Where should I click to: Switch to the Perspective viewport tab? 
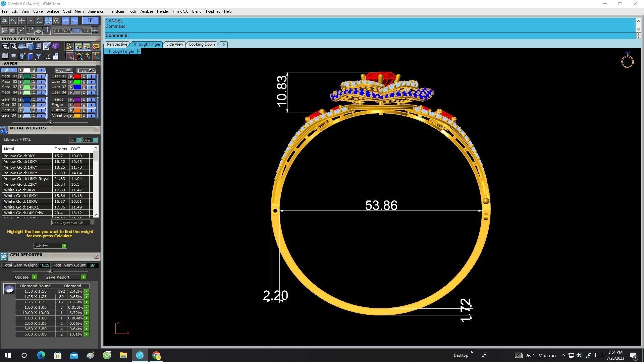(117, 44)
